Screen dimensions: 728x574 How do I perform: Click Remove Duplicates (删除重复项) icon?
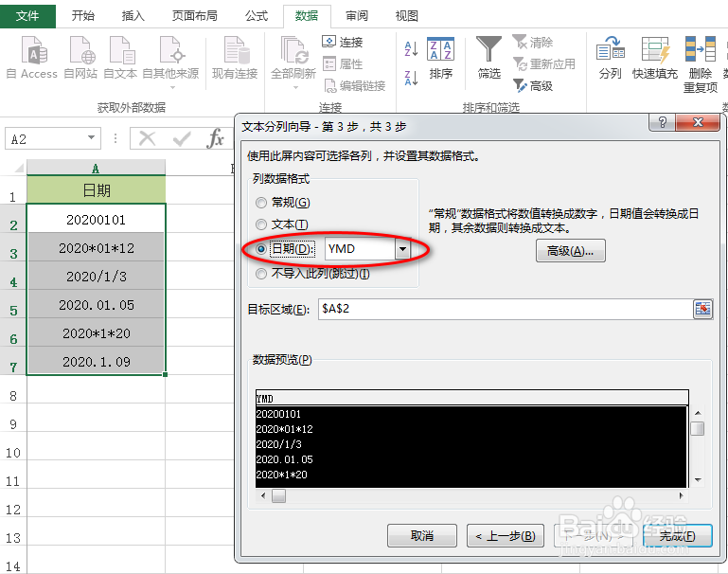[x=701, y=64]
